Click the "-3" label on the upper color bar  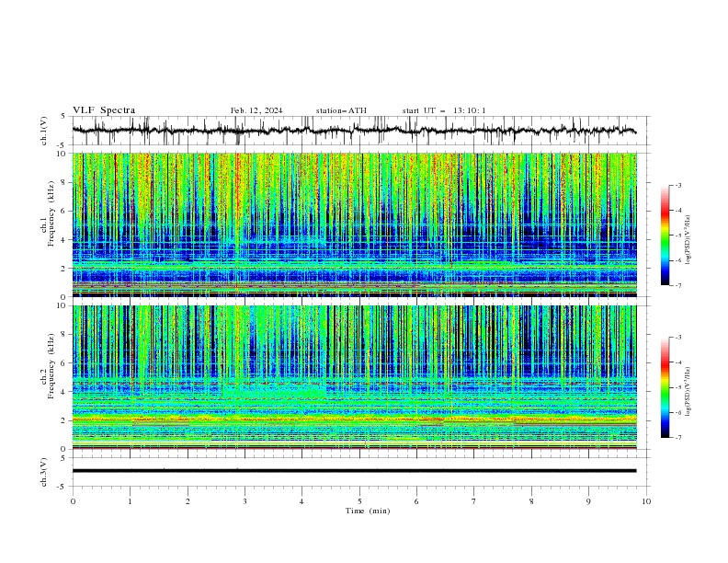point(678,185)
